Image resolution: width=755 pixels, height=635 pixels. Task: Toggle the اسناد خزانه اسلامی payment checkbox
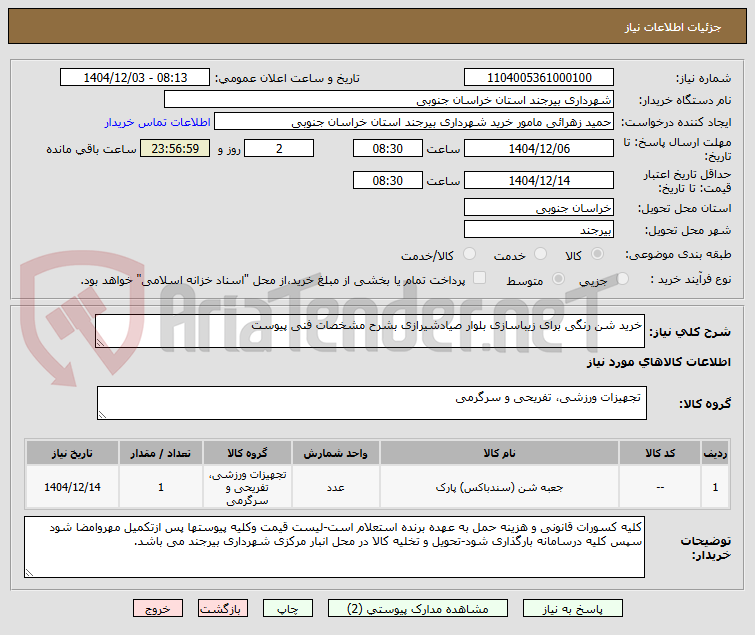480,278
